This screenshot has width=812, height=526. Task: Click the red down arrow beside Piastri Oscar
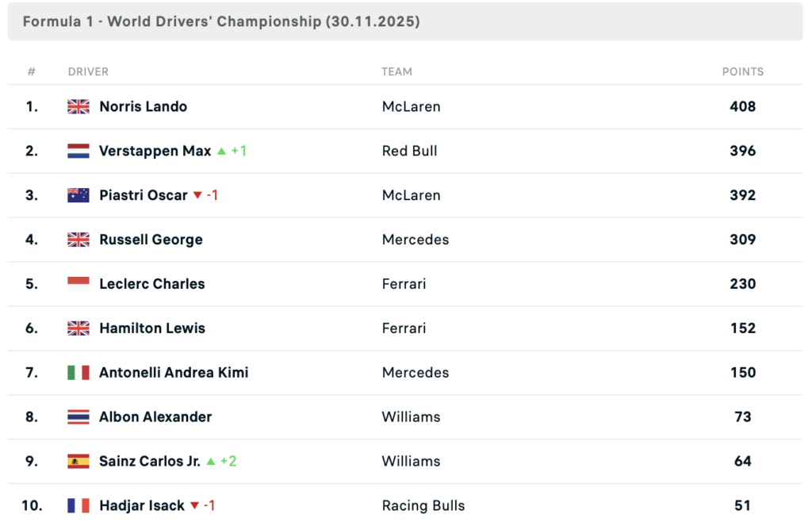197,196
